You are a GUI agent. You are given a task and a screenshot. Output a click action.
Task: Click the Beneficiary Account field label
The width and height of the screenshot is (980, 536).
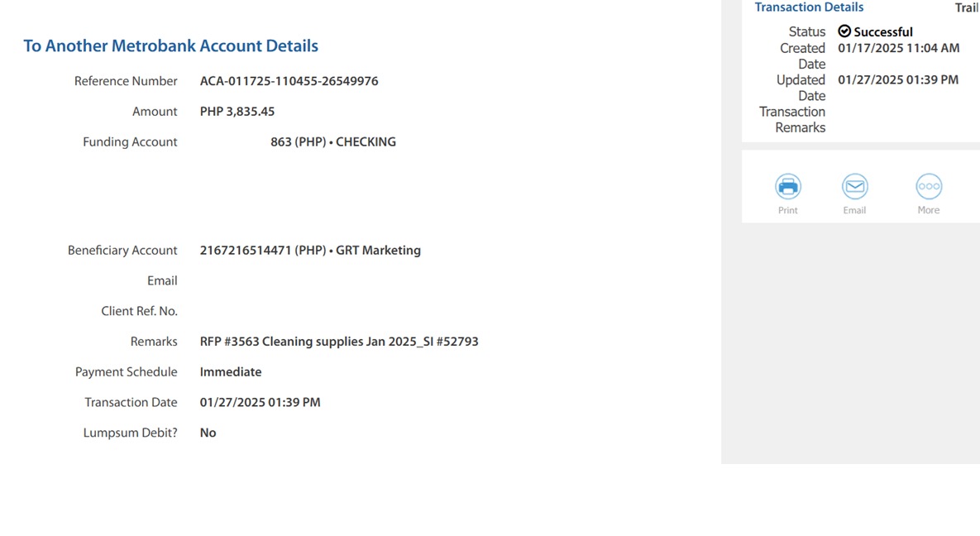pyautogui.click(x=122, y=250)
